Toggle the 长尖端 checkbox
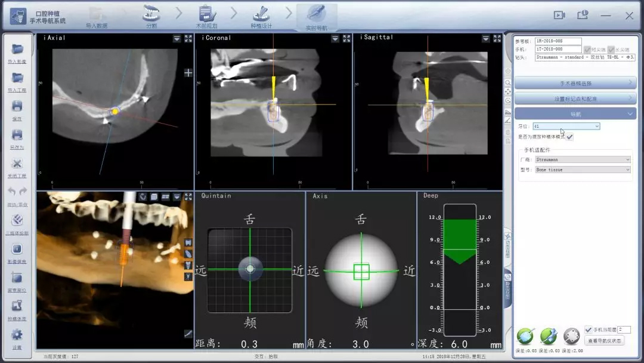 [611, 50]
